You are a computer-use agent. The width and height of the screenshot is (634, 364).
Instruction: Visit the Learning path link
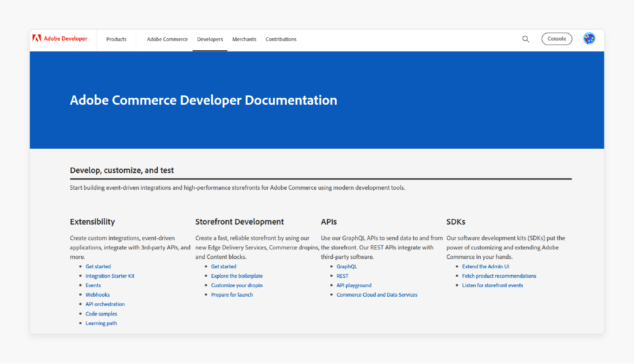pyautogui.click(x=101, y=323)
